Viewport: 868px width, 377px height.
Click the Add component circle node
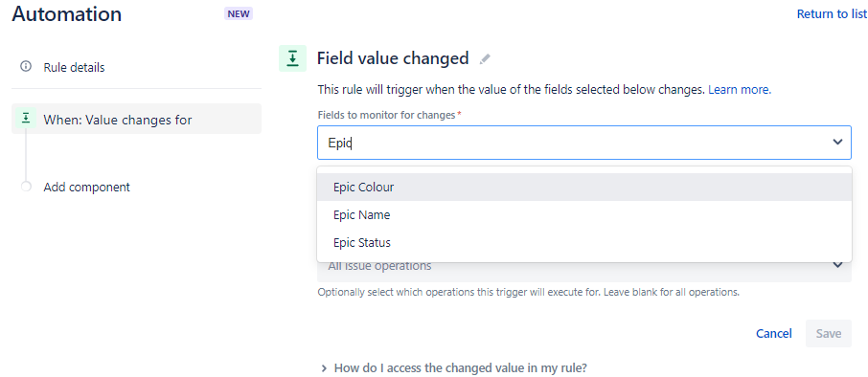click(26, 187)
